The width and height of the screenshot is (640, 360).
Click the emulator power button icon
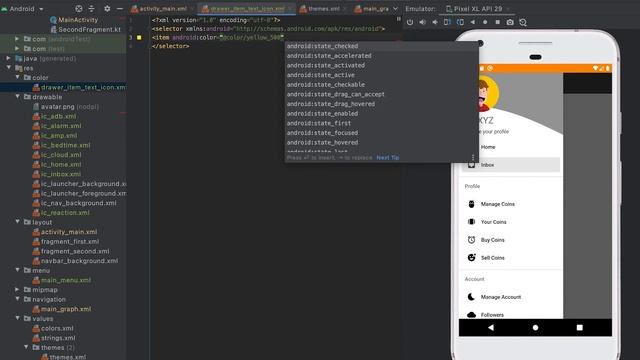410,22
